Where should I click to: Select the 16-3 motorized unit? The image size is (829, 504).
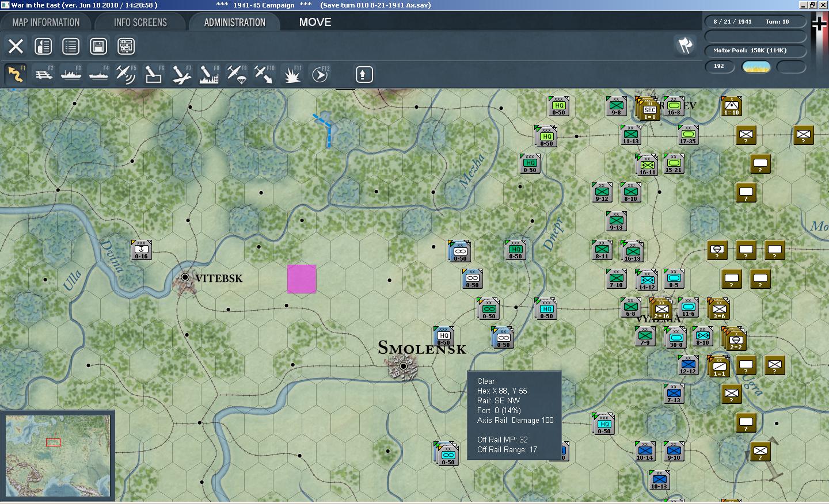(674, 106)
